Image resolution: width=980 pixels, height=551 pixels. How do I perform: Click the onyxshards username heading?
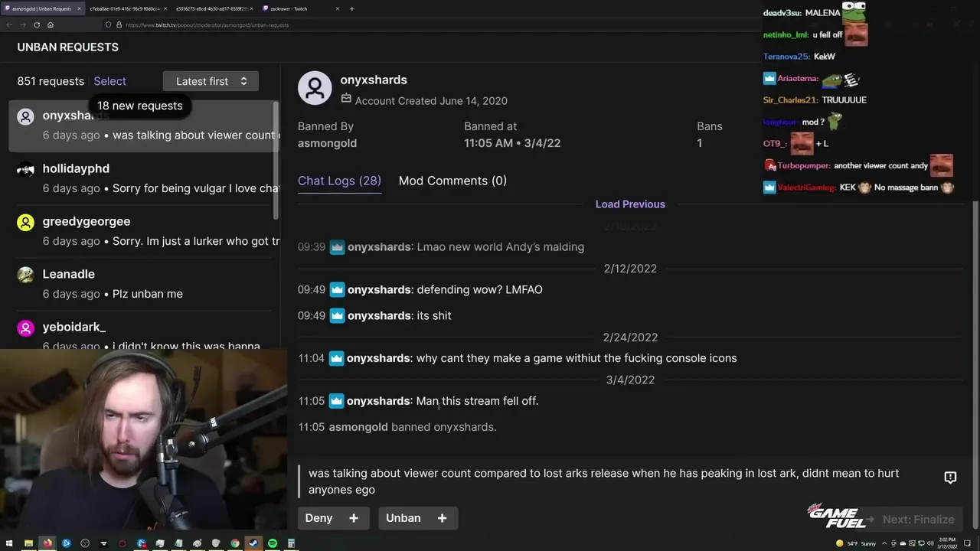point(374,80)
